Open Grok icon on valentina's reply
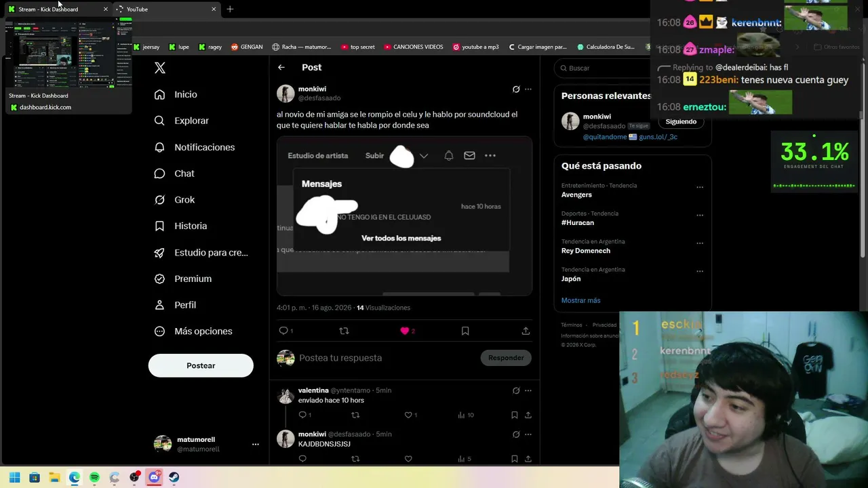Screen dimensions: 868x488 516,390
